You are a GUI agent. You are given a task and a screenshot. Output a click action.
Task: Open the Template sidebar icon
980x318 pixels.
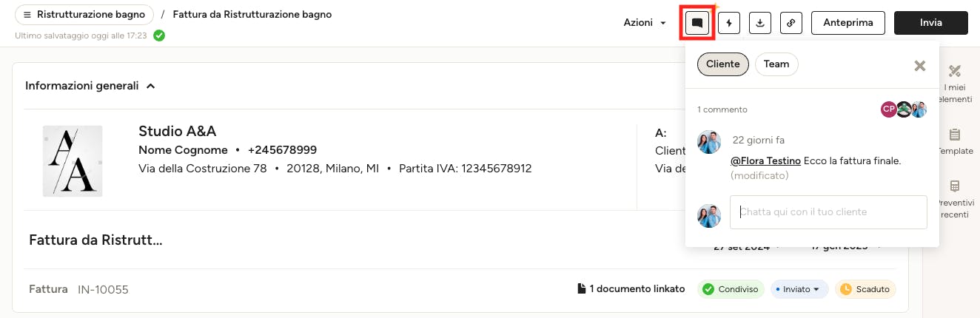(x=955, y=135)
